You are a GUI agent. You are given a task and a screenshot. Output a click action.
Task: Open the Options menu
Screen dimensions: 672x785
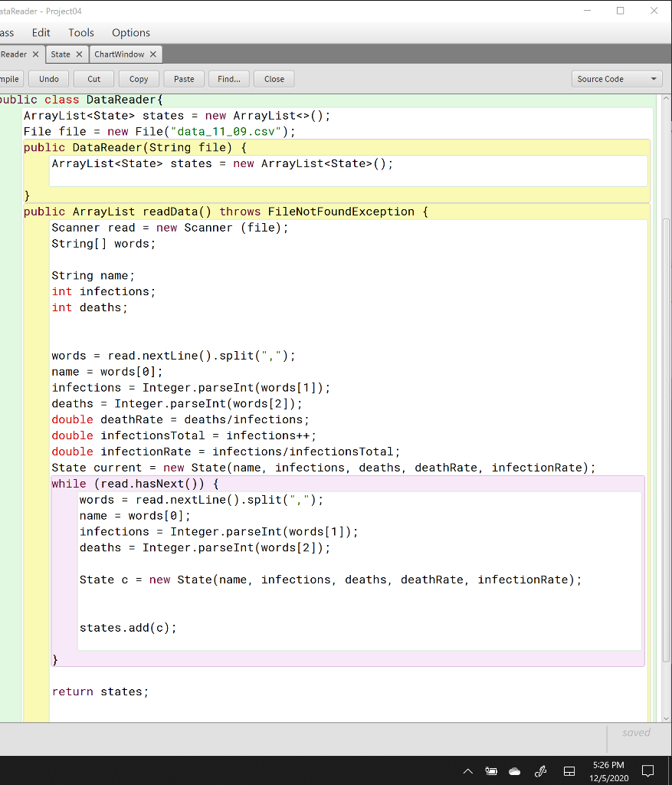[x=130, y=32]
